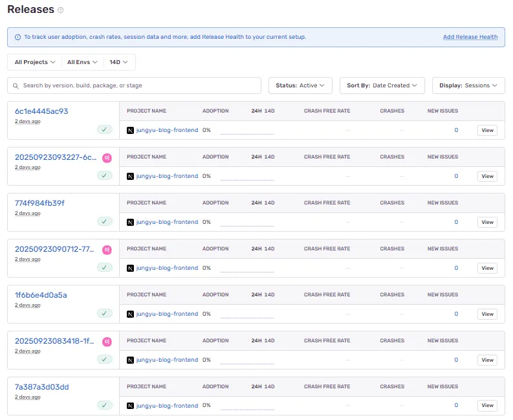Click the pink avatar badge on release 20250923093227

click(x=107, y=157)
